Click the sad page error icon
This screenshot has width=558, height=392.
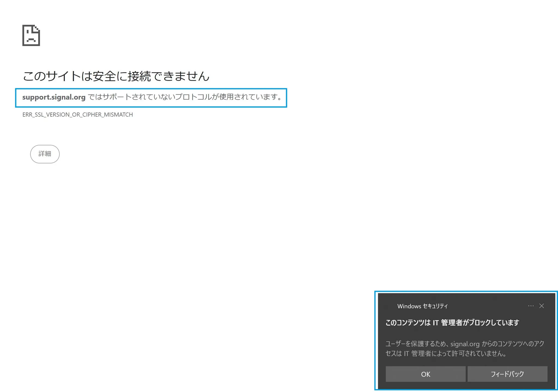tap(31, 35)
